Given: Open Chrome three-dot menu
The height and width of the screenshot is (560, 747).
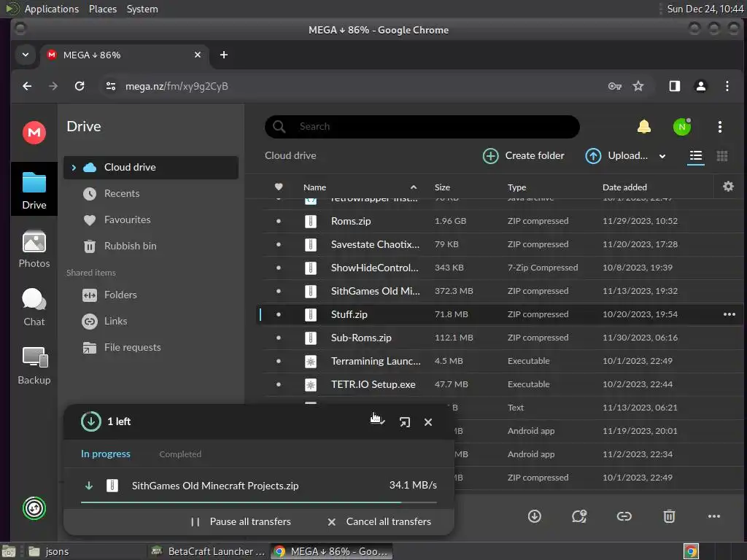Looking at the screenshot, I should [x=727, y=86].
